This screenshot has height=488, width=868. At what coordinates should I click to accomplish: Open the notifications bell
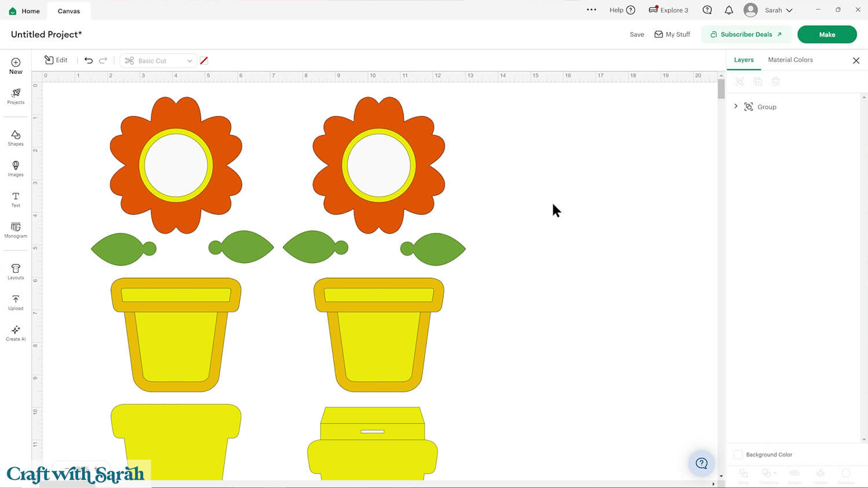[x=729, y=10]
